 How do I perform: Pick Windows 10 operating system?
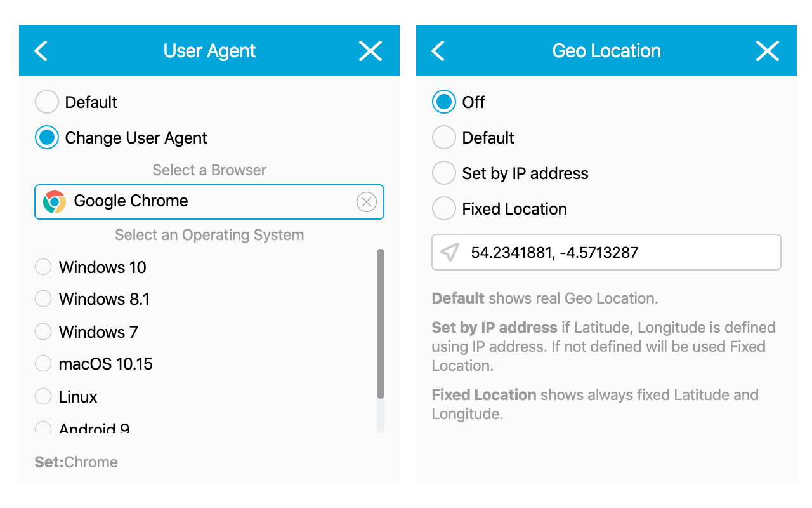pyautogui.click(x=43, y=267)
